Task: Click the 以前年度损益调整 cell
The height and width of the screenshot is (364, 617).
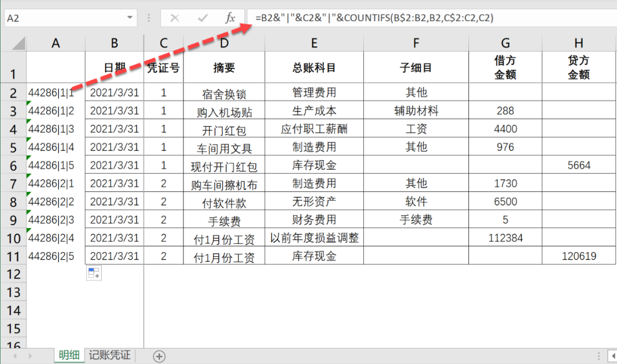Action: tap(314, 238)
